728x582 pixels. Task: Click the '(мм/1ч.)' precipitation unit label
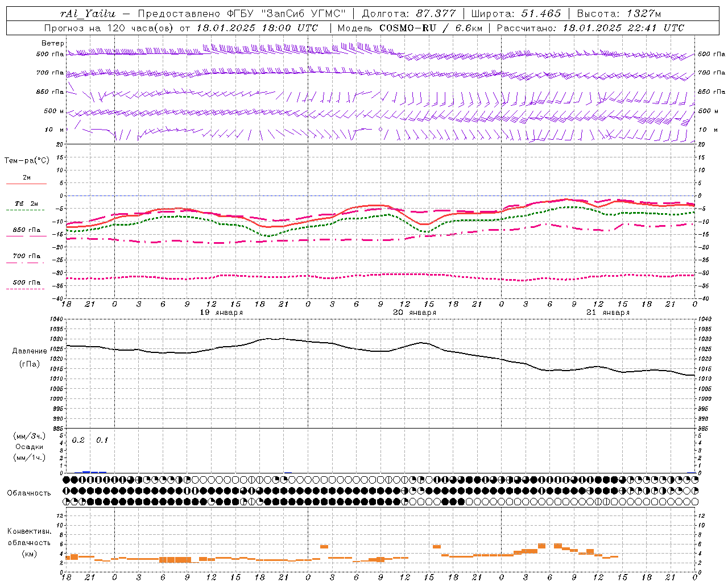point(30,458)
